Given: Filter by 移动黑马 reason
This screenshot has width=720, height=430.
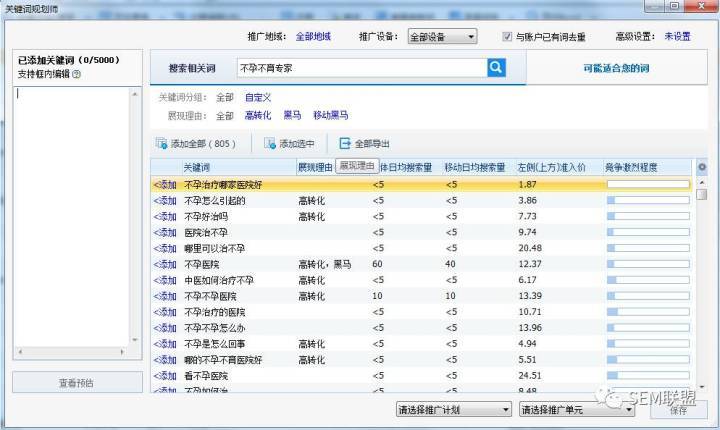Looking at the screenshot, I should 331,115.
